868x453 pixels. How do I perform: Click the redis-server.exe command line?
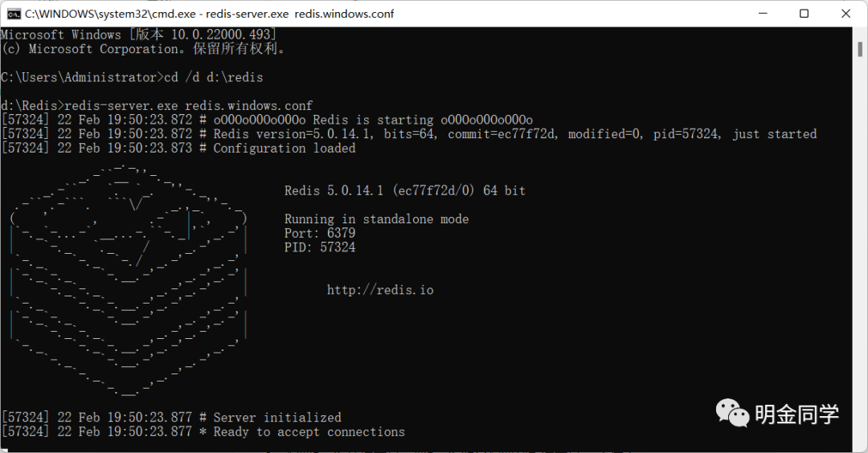tap(188, 106)
